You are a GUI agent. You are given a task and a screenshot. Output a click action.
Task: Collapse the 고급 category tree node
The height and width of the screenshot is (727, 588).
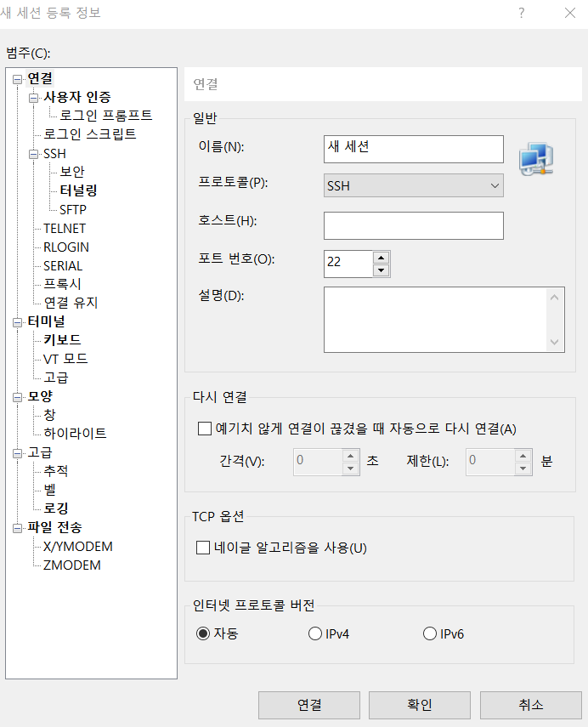pyautogui.click(x=18, y=453)
